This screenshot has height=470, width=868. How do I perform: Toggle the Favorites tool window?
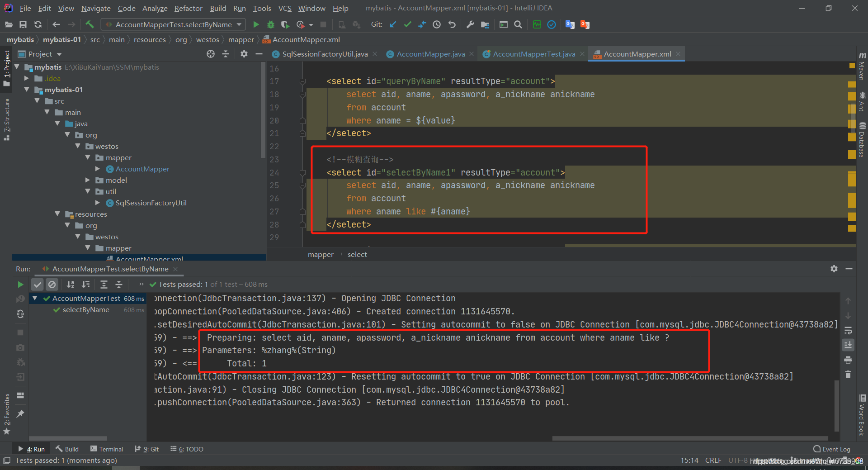[7, 414]
